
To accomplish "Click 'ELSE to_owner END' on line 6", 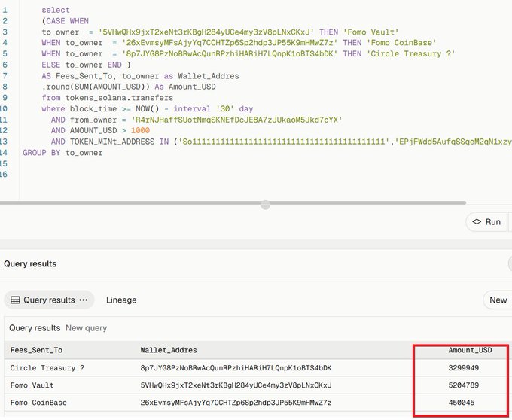I will (81, 65).
